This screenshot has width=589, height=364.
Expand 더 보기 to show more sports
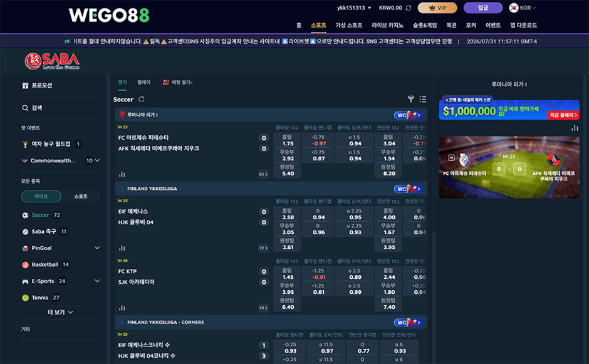pos(60,312)
